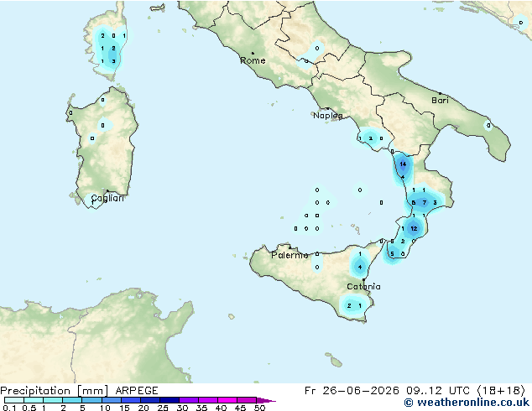Pick the 0.1–0.5 mm legend swatch
The image size is (532, 411).
[14, 400]
